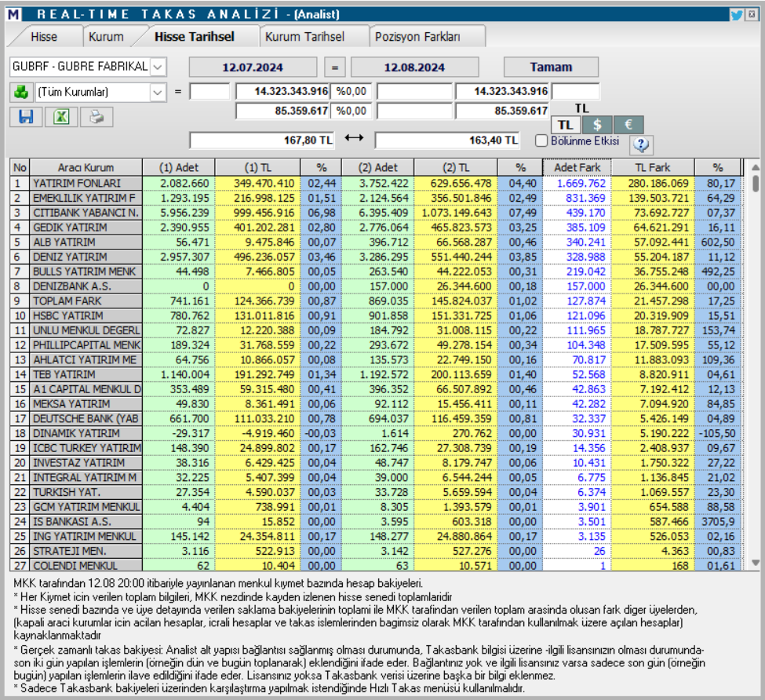This screenshot has height=700, width=765.
Task: Enable the Bölünme Etkisi checkbox
Action: (x=541, y=140)
